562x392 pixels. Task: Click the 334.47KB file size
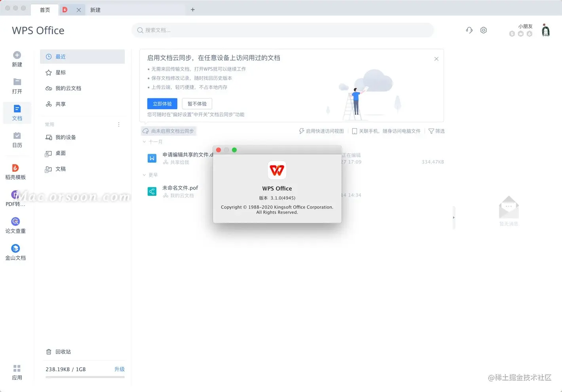point(433,162)
